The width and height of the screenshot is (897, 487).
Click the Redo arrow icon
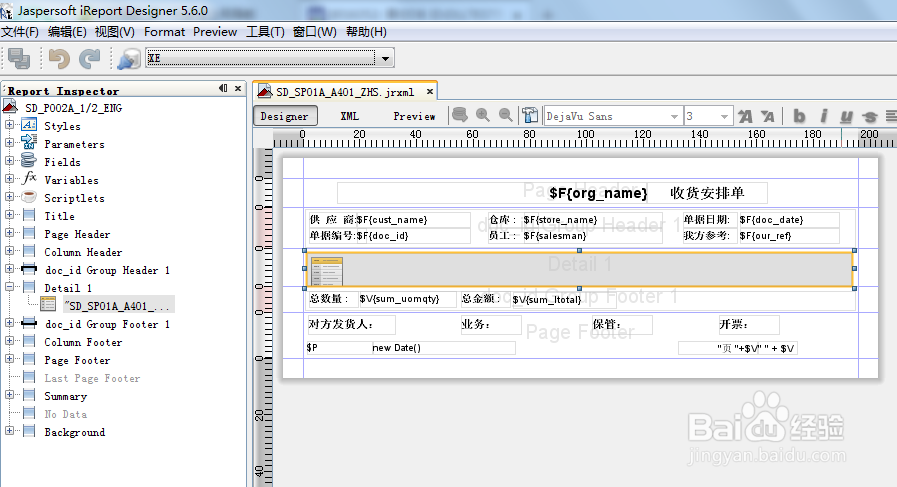pos(89,58)
